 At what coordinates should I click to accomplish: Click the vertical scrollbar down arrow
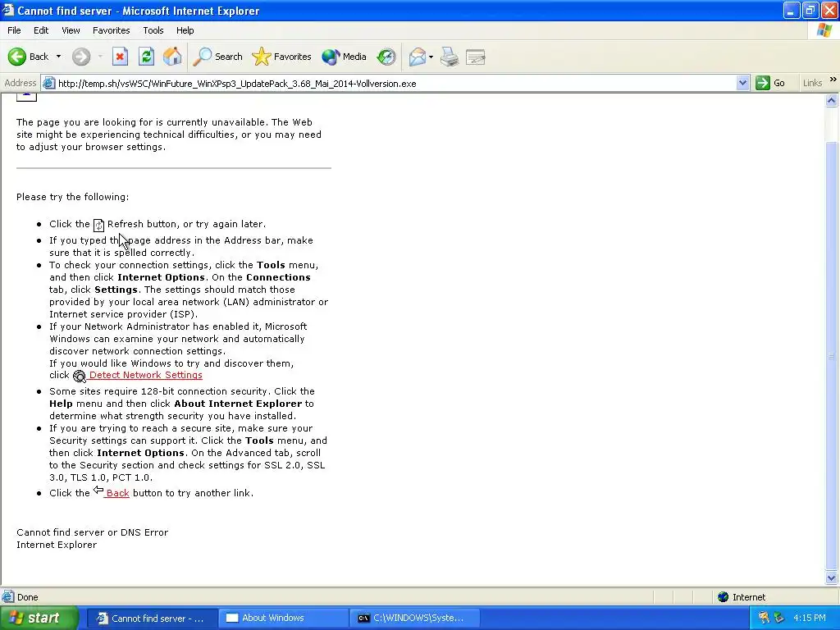click(832, 577)
